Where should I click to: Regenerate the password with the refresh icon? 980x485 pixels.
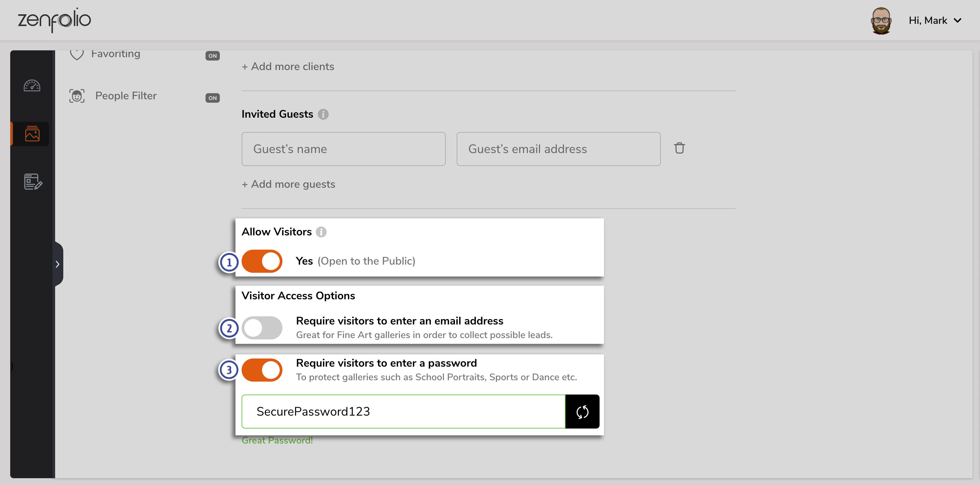point(582,411)
